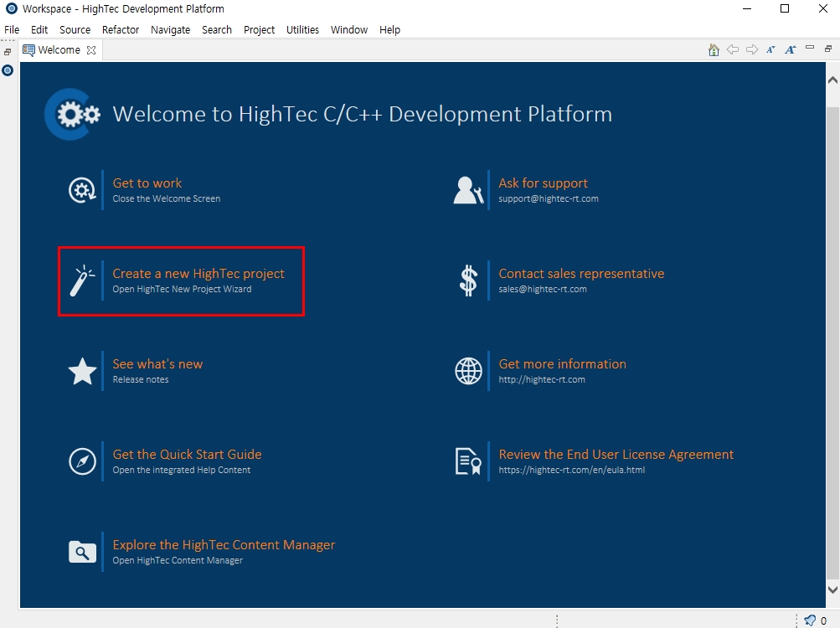Viewport: 840px width, 628px height.
Task: Open the Window menu
Action: 349,29
